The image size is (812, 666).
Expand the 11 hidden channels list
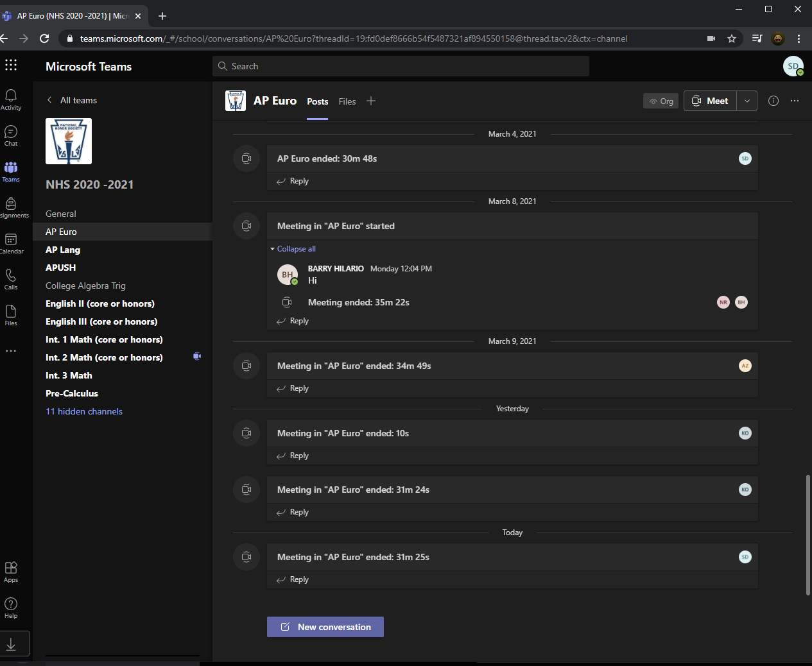pyautogui.click(x=84, y=411)
